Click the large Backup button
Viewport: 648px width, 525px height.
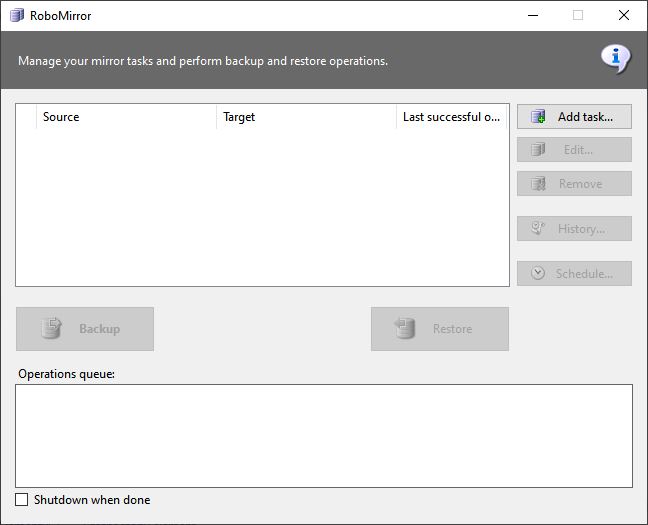click(85, 329)
